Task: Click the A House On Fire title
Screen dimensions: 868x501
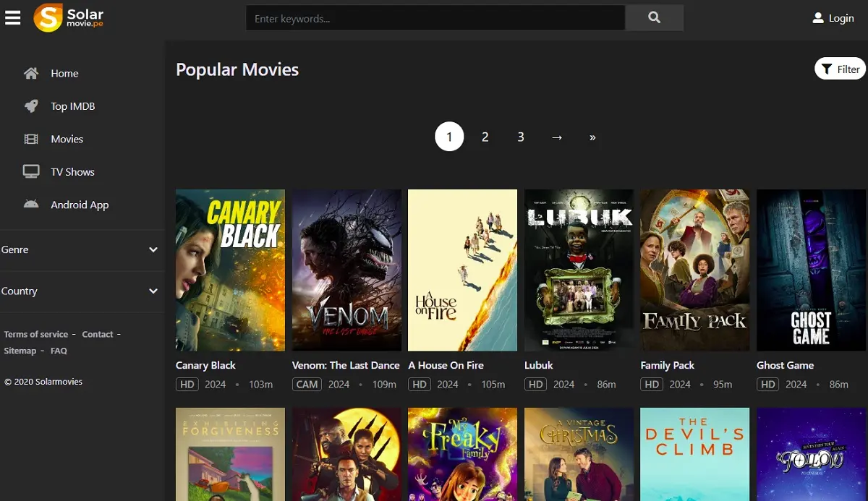Action: pos(446,365)
